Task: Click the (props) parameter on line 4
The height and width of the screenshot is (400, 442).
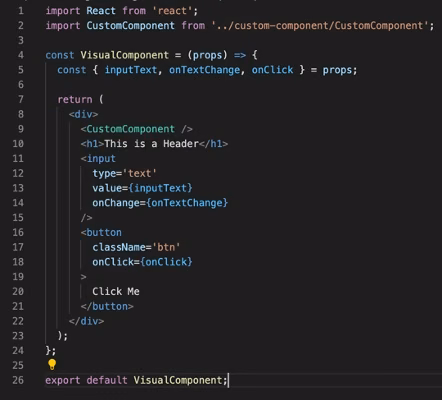Action: (207, 55)
